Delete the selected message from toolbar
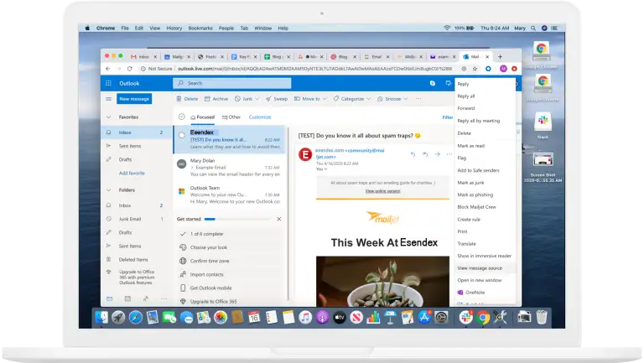The height and width of the screenshot is (363, 644). (x=187, y=99)
